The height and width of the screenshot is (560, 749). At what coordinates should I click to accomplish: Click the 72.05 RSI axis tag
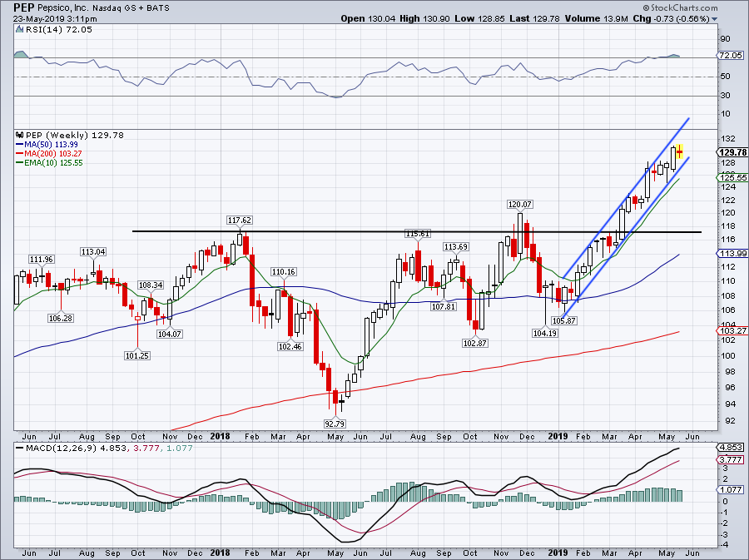731,56
